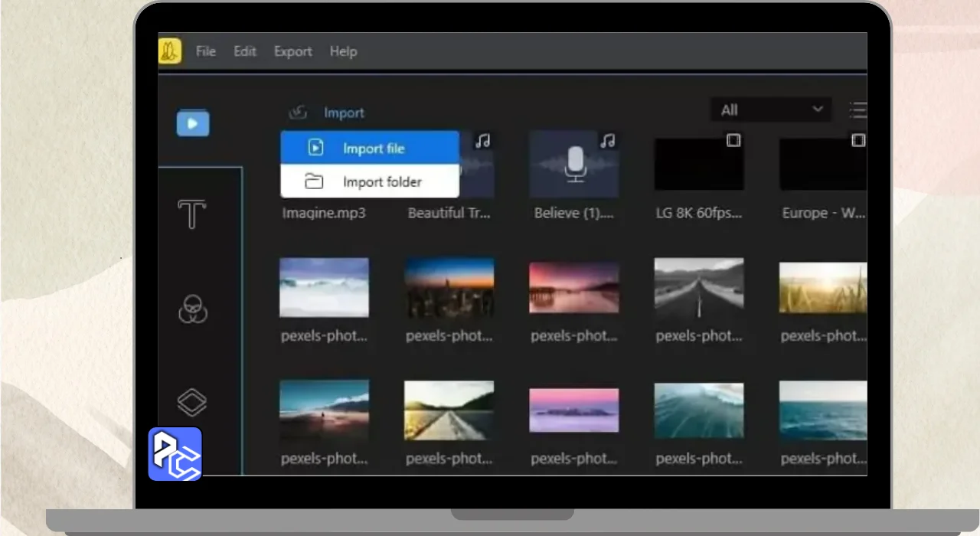
Task: Click video badge on LG 8K 60fps
Action: coord(733,140)
